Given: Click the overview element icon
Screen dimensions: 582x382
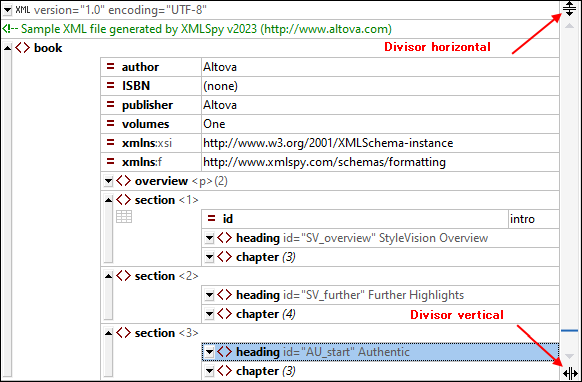Looking at the screenshot, I should pos(123,181).
